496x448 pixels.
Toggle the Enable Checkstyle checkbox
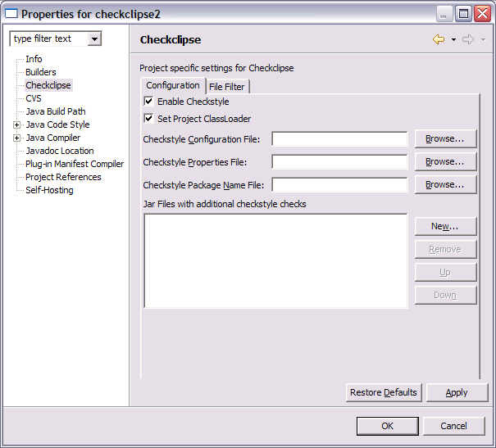(x=148, y=101)
